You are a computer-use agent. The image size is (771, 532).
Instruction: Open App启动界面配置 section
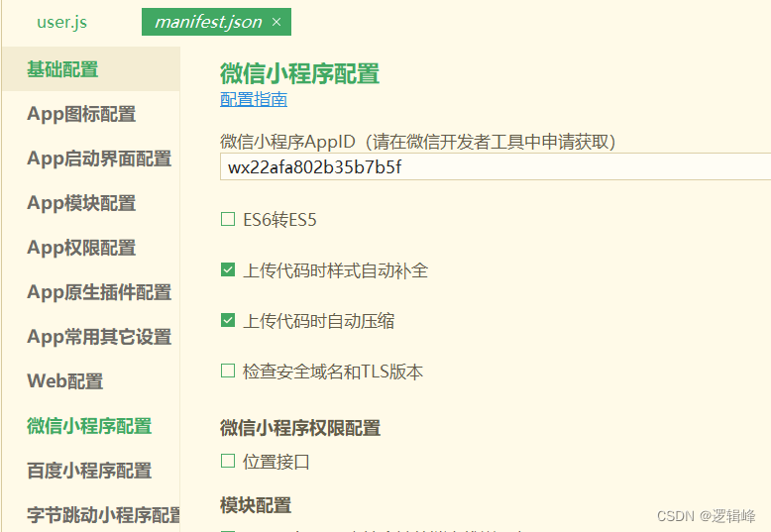click(99, 159)
